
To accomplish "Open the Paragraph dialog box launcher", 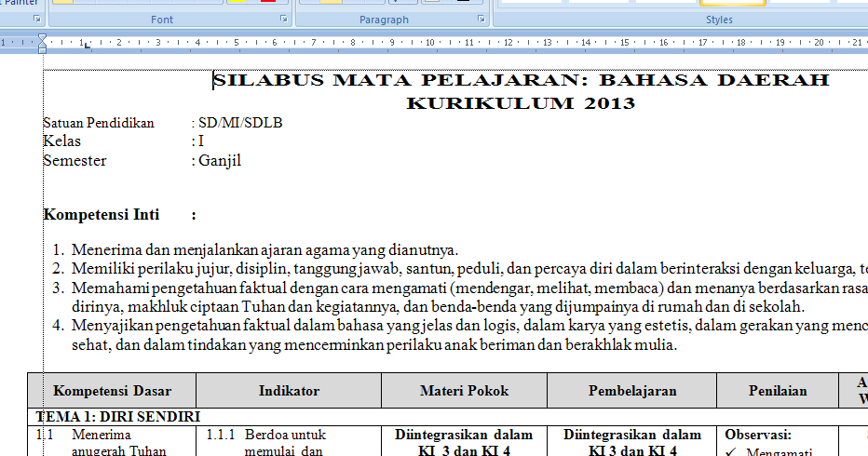I will (481, 19).
